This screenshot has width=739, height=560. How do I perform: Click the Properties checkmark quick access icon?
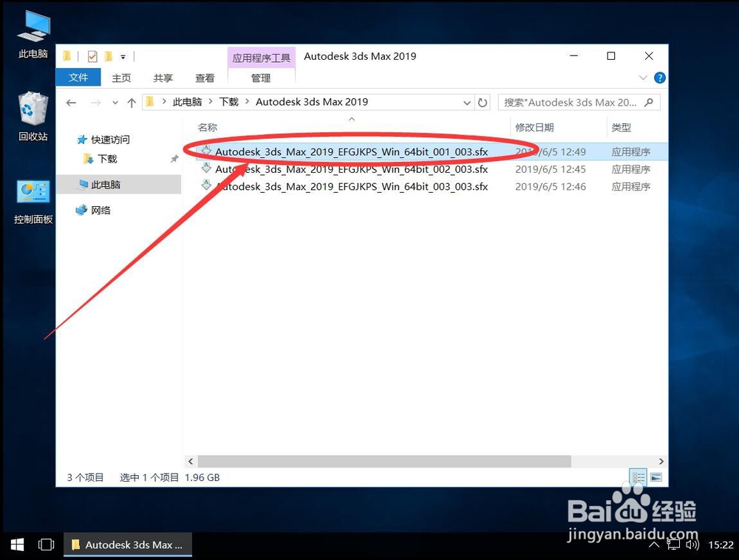tap(92, 57)
